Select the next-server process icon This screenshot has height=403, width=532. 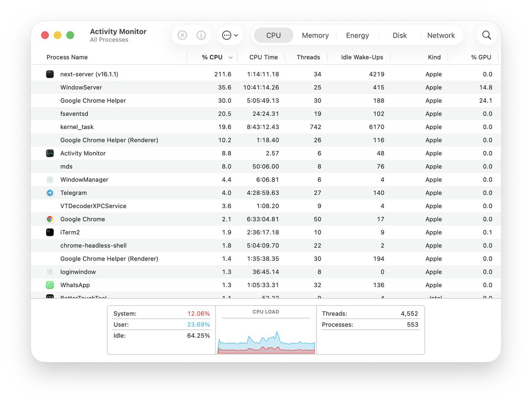tap(50, 74)
